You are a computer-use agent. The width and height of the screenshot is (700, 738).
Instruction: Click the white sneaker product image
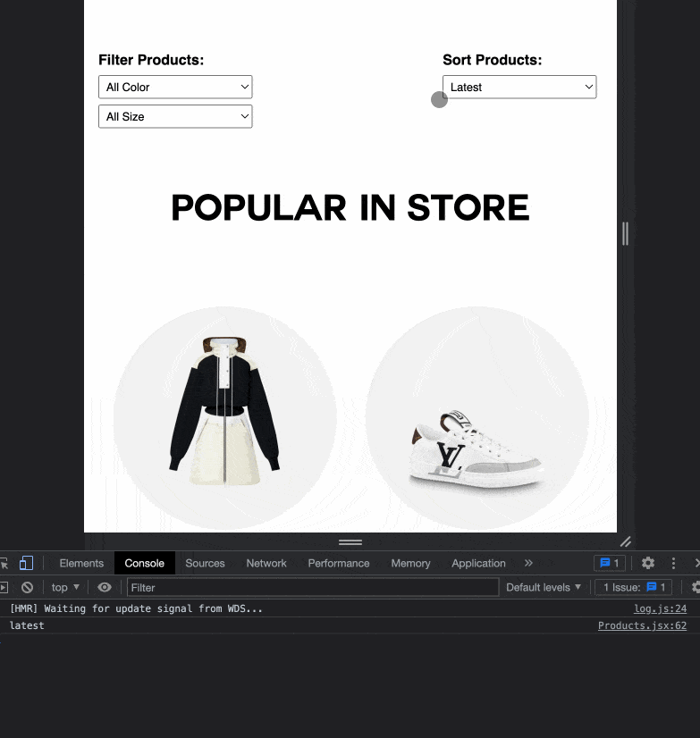tap(476, 450)
